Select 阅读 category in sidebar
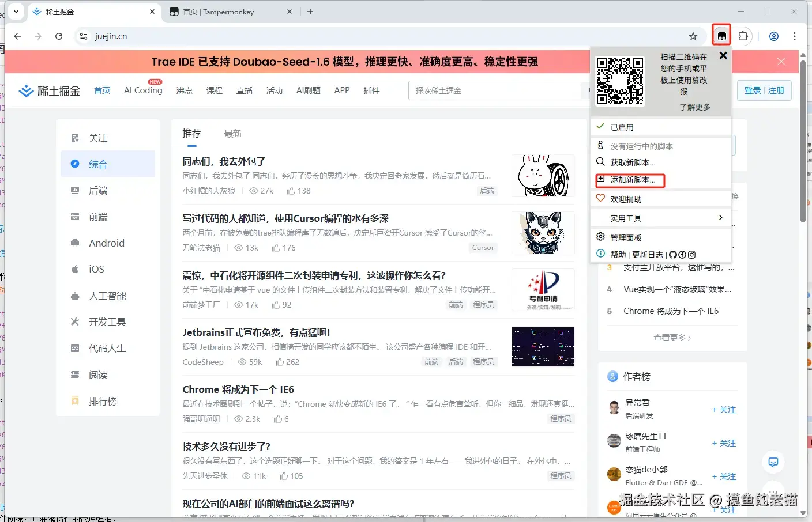The image size is (812, 522). (x=108, y=375)
